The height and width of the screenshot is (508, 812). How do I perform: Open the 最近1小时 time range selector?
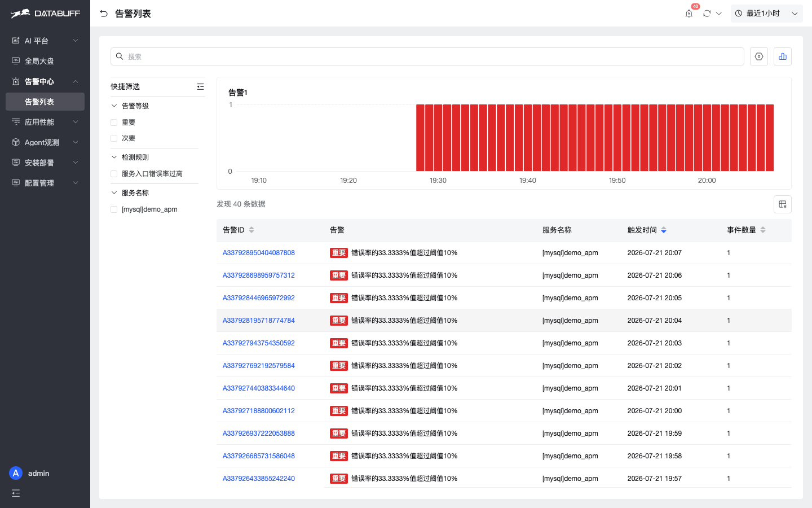pyautogui.click(x=767, y=14)
